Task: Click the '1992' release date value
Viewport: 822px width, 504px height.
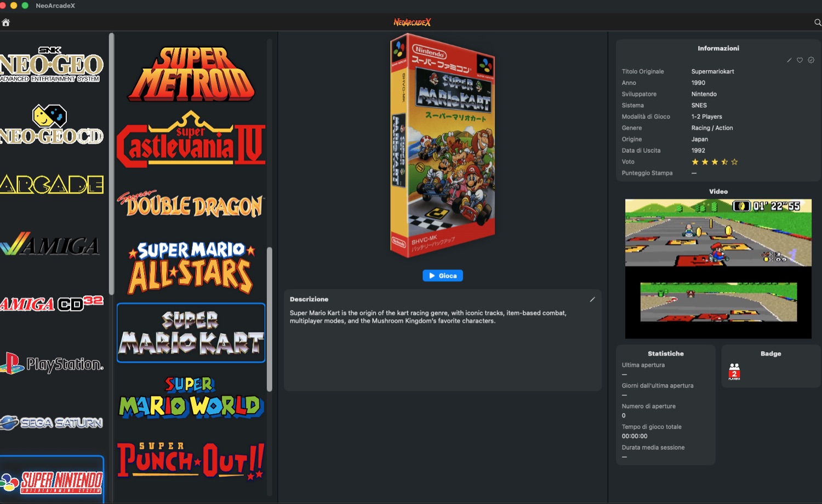Action: click(x=698, y=150)
